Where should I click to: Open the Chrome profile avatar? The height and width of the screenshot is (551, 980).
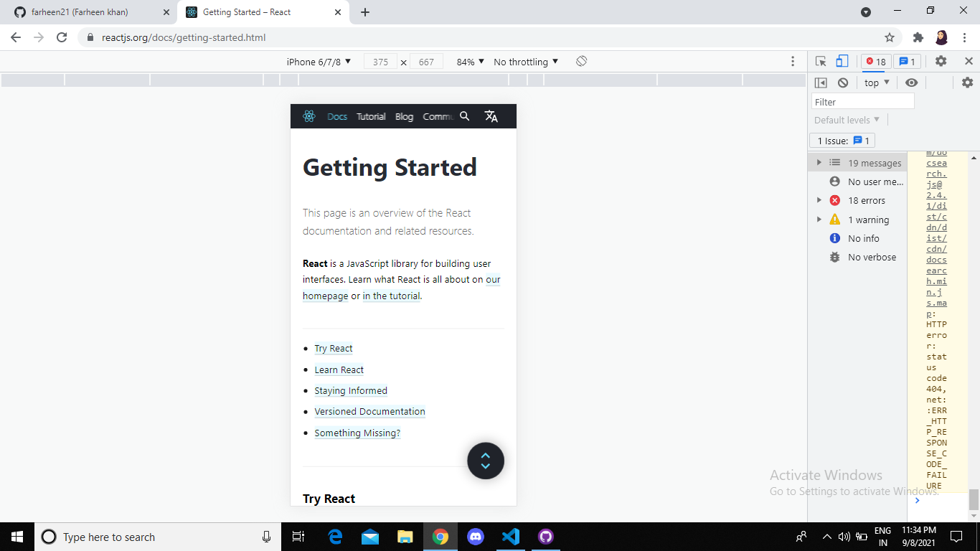click(942, 37)
